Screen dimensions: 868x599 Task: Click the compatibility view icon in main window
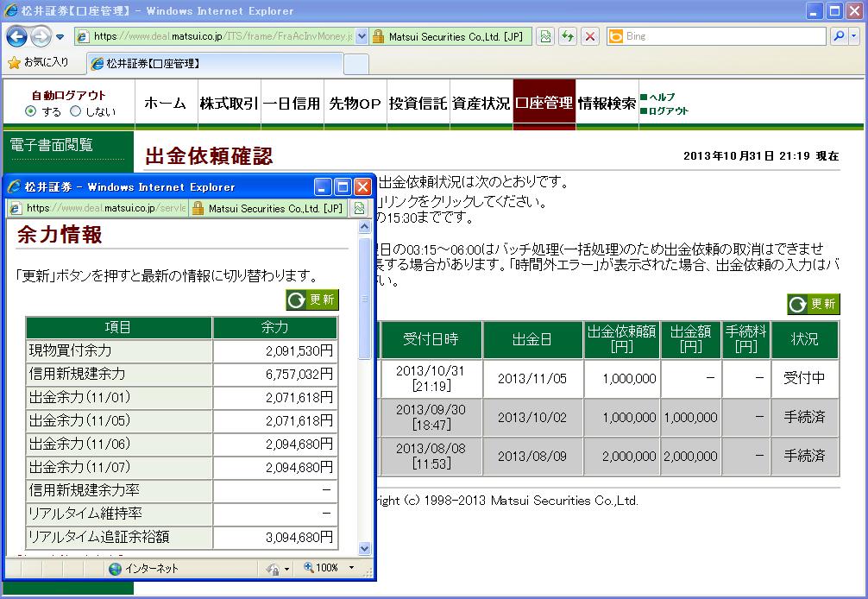tap(545, 36)
